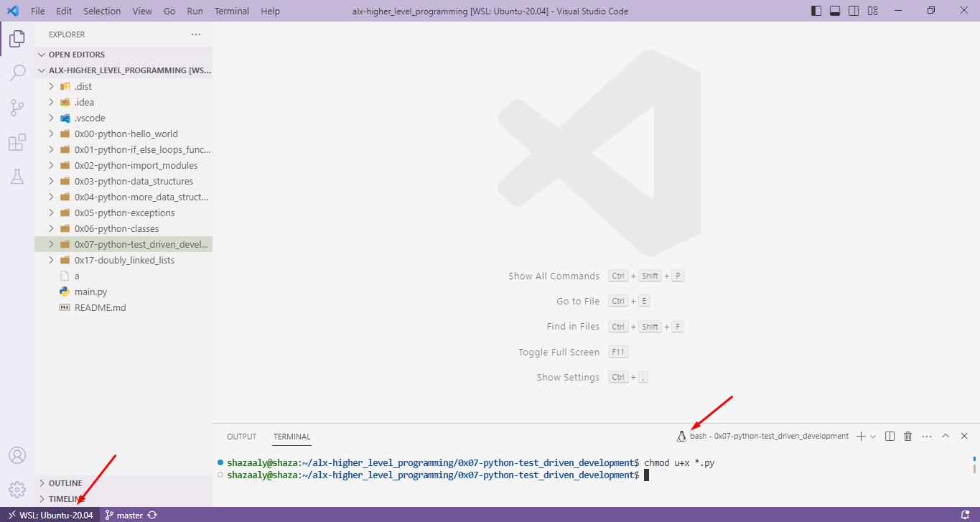Open the Explorer view in activity bar
980x522 pixels.
(x=17, y=39)
